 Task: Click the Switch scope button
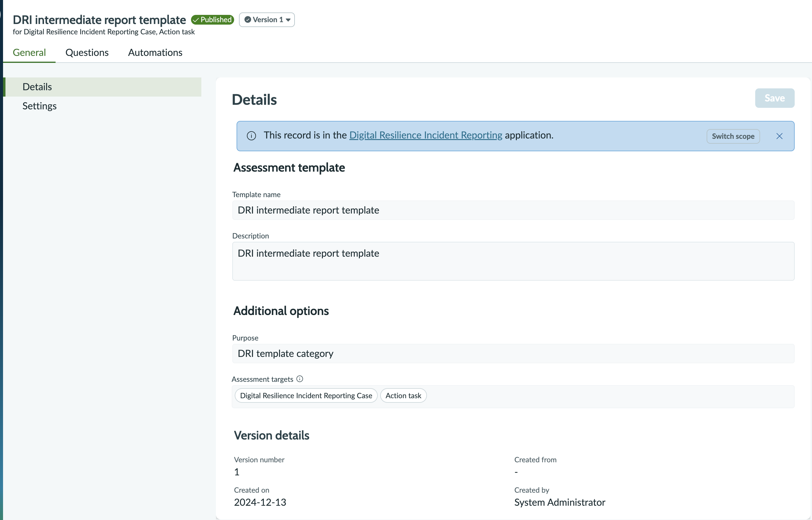[733, 136]
